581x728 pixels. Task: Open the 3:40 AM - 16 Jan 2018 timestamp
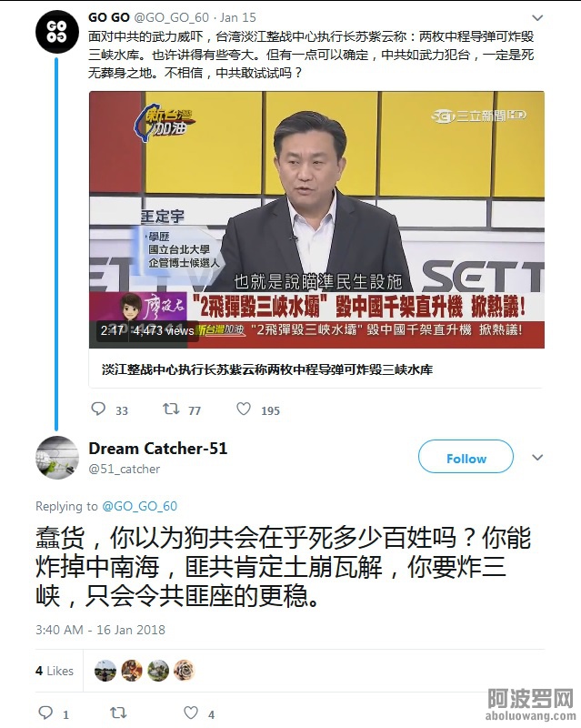[x=100, y=630]
